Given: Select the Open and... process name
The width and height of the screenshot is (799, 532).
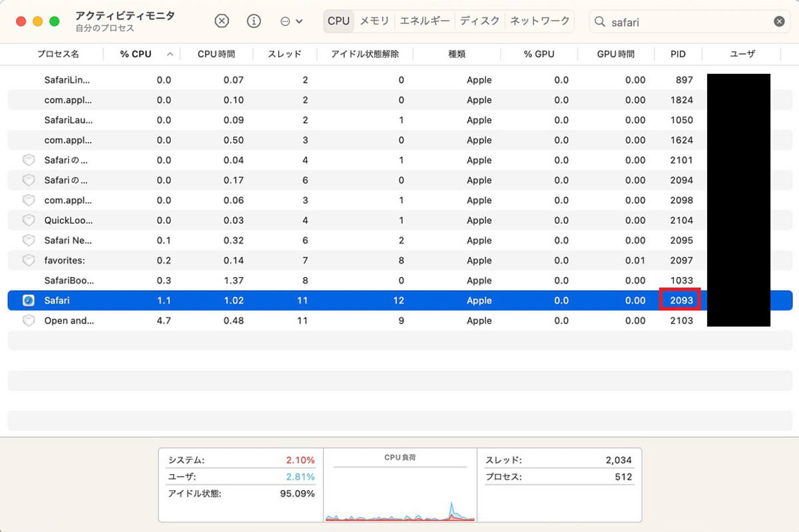Looking at the screenshot, I should tap(69, 320).
